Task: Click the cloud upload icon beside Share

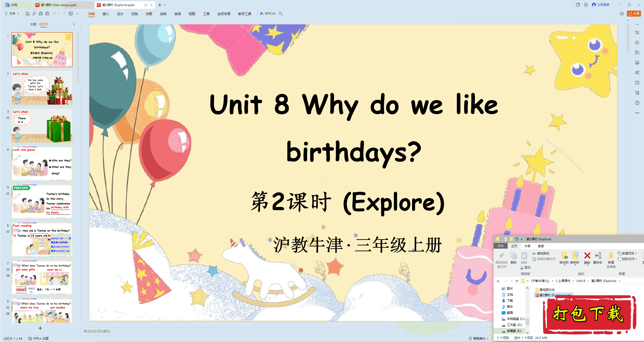Action: point(622,14)
